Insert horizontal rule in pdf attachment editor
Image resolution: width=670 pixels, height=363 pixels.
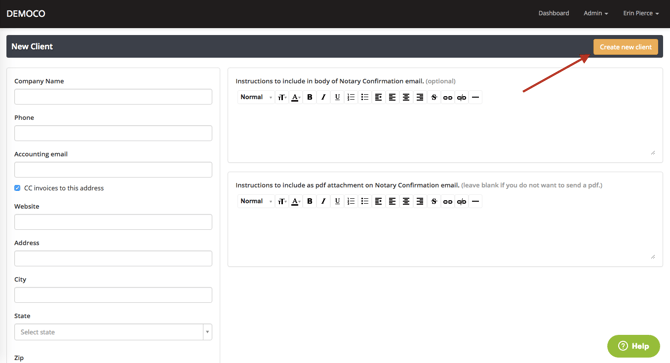(475, 201)
